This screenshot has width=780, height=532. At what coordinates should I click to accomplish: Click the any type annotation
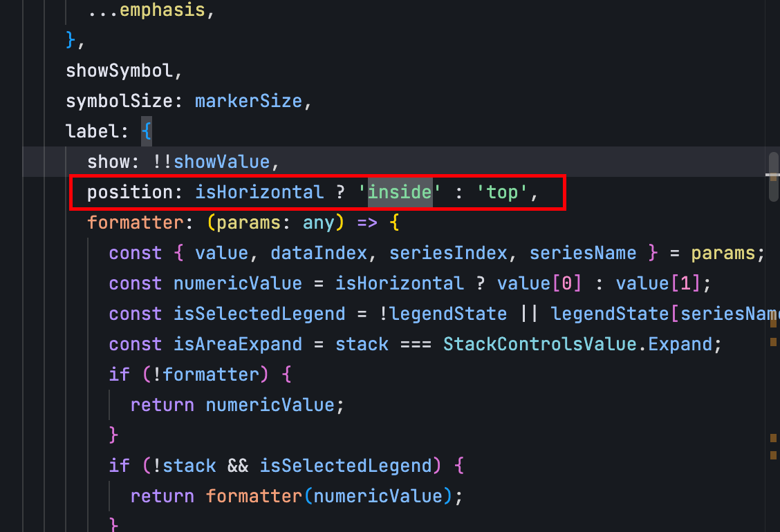[x=319, y=222]
